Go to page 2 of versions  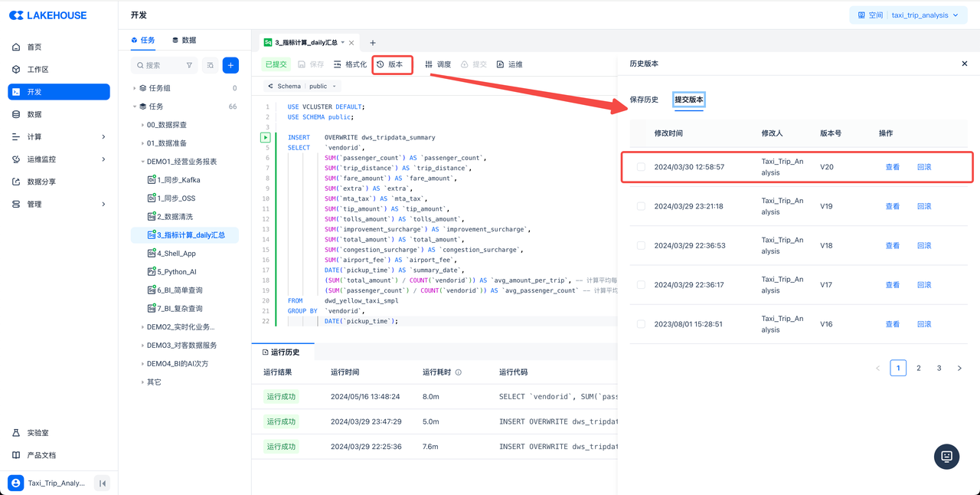(919, 369)
